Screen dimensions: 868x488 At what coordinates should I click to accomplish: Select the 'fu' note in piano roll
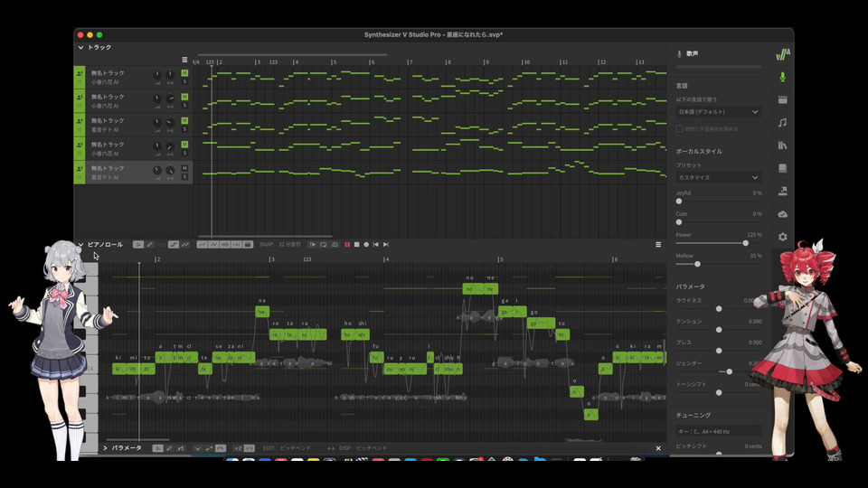(x=376, y=358)
